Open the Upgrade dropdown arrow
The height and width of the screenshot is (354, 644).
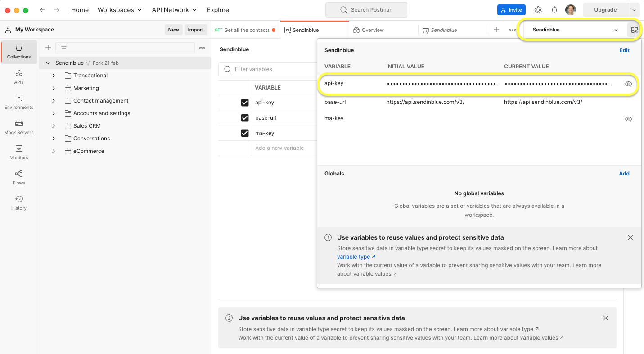[x=634, y=10]
